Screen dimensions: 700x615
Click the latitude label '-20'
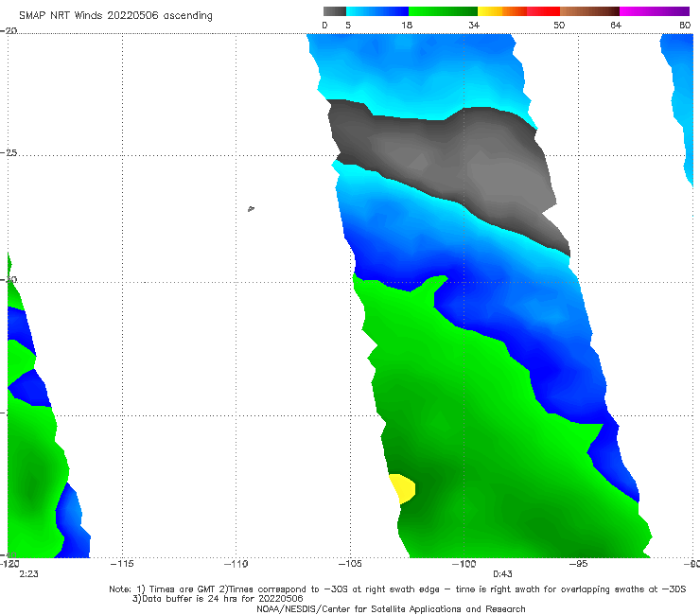pyautogui.click(x=9, y=30)
